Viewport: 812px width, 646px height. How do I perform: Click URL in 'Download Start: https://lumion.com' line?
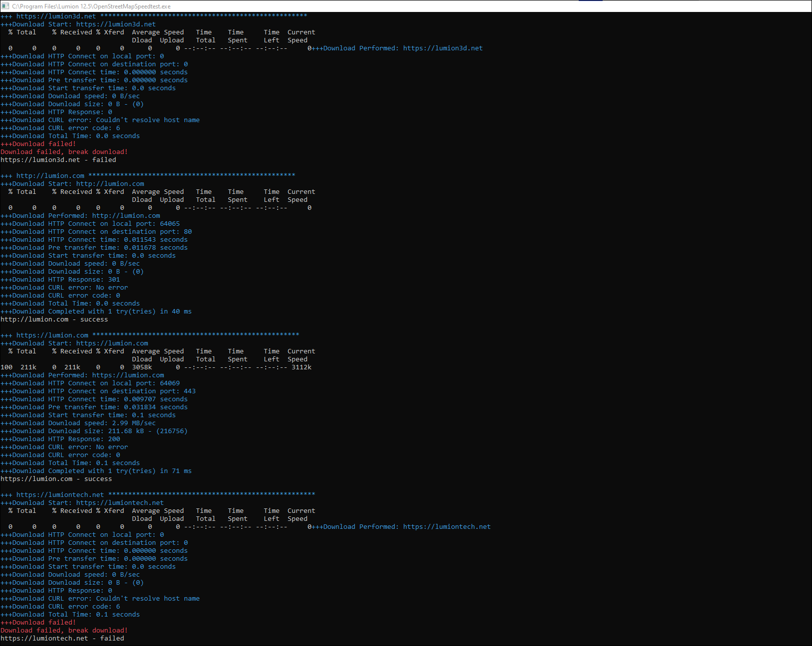tap(112, 343)
